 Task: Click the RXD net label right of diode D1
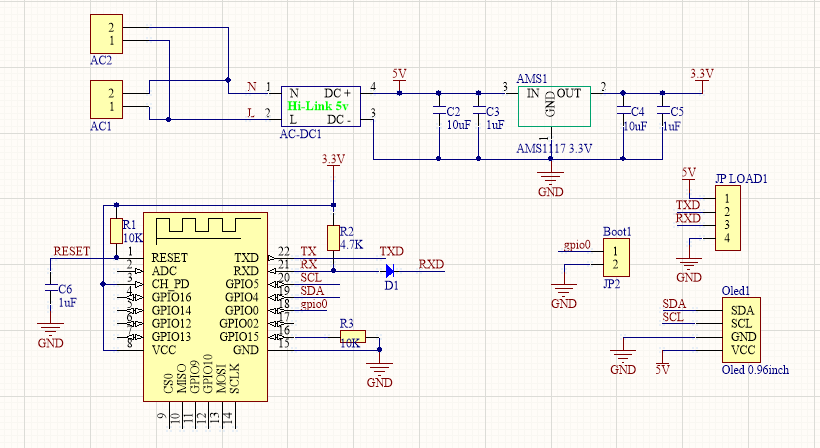click(x=431, y=265)
